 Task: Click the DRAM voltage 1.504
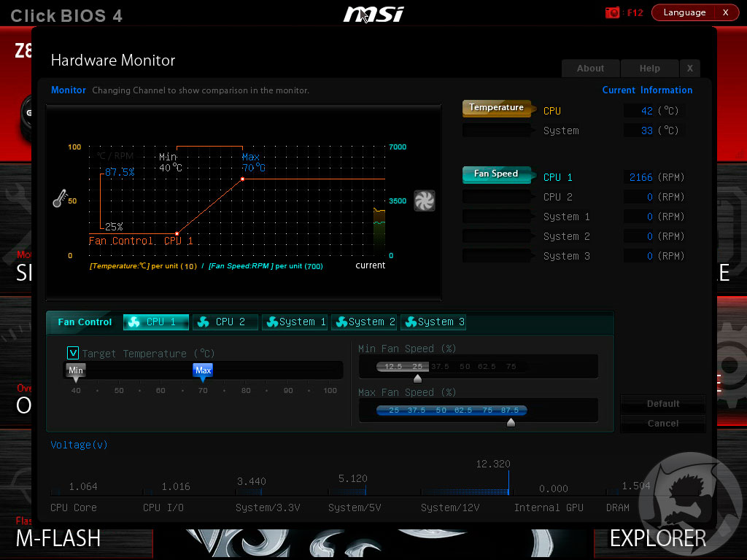[x=636, y=485]
